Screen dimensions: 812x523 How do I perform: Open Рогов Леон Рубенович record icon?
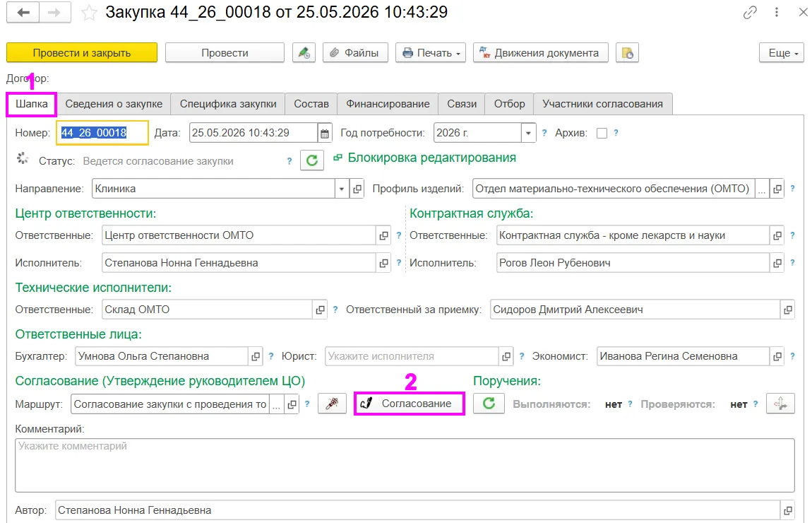777,264
